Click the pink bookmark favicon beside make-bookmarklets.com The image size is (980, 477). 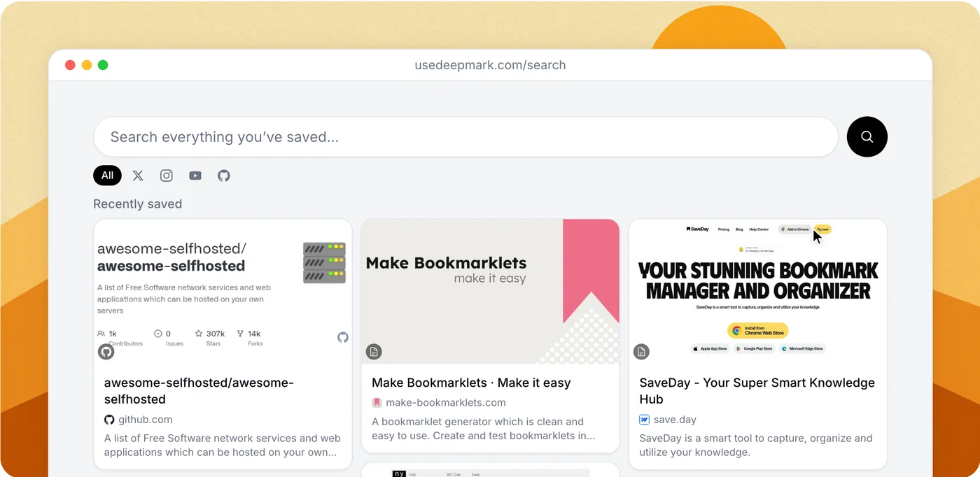click(377, 403)
